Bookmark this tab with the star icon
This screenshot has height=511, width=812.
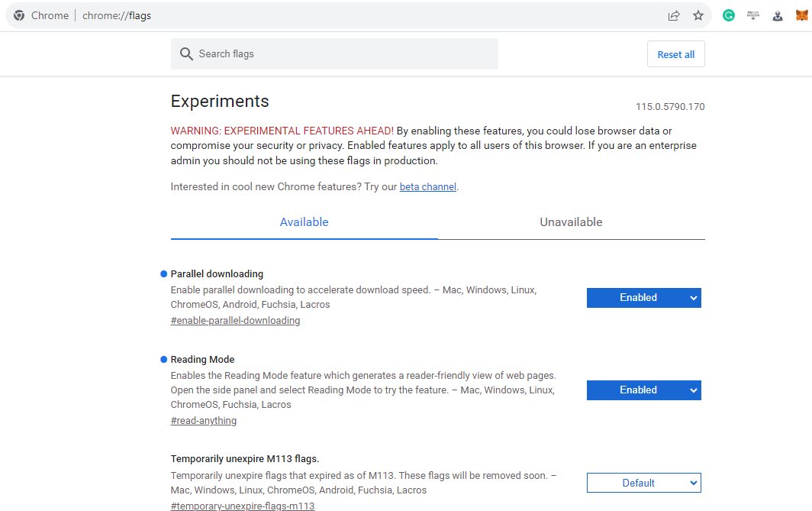698,15
